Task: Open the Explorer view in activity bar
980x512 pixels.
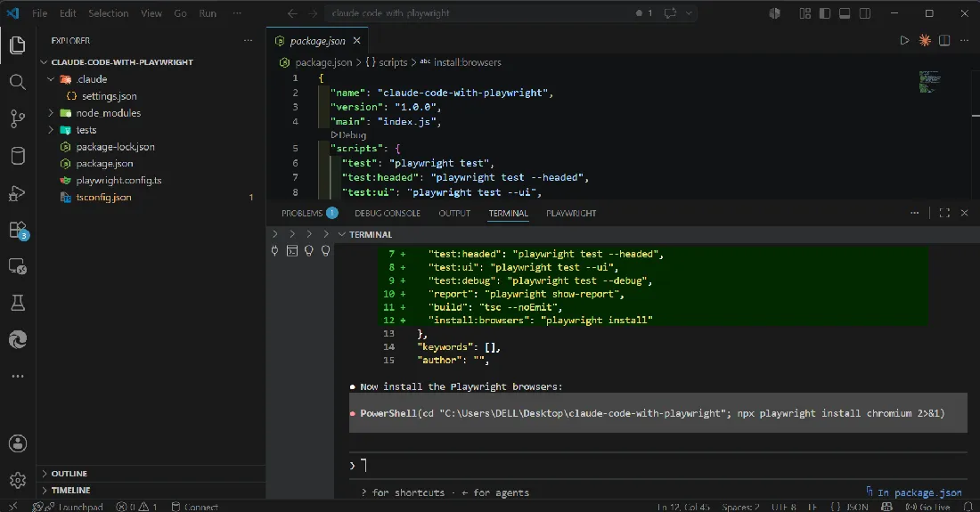Action: [x=18, y=45]
